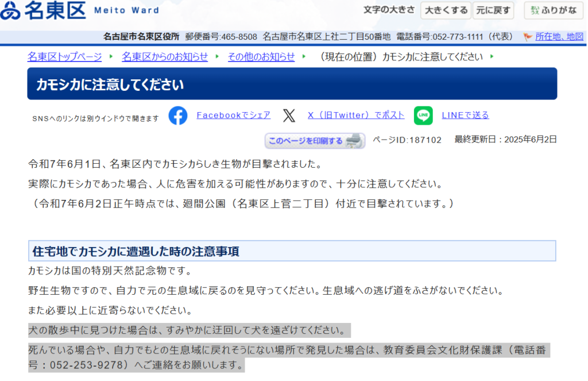Image resolution: width=588 pixels, height=381 pixels.
Task: Click line 実際にカモシカであった場合
Action: click(236, 184)
